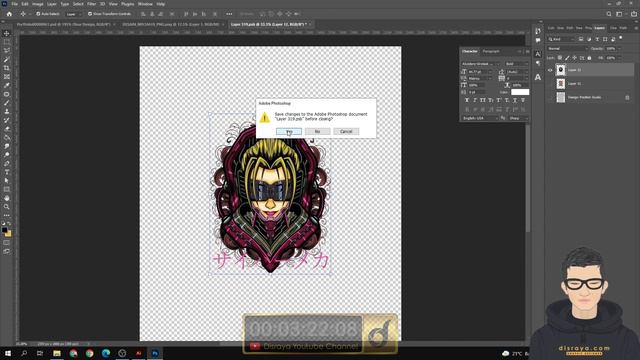Screen dimensions: 640x360
Task: Select the Magic Wand tool
Action: 7,60
